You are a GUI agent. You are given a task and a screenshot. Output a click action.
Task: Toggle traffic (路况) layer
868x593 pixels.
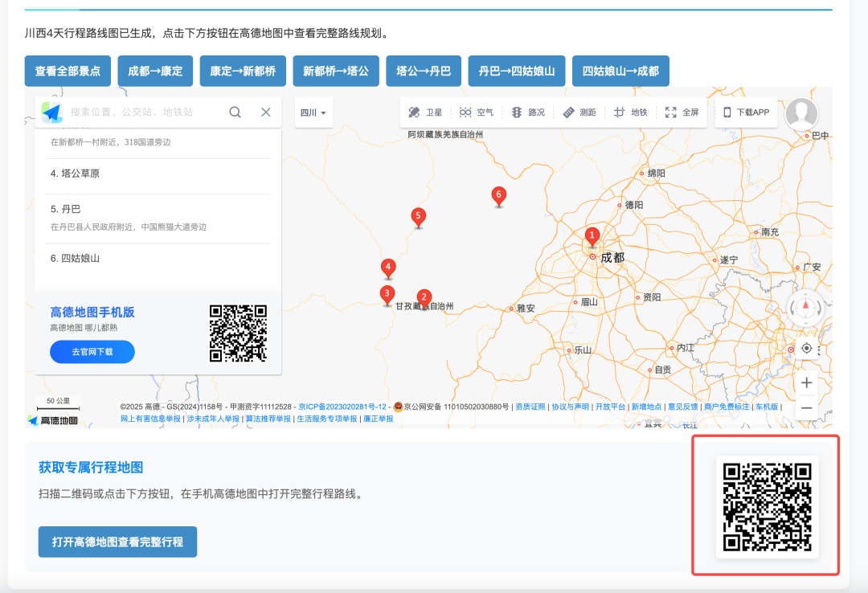[x=528, y=112]
